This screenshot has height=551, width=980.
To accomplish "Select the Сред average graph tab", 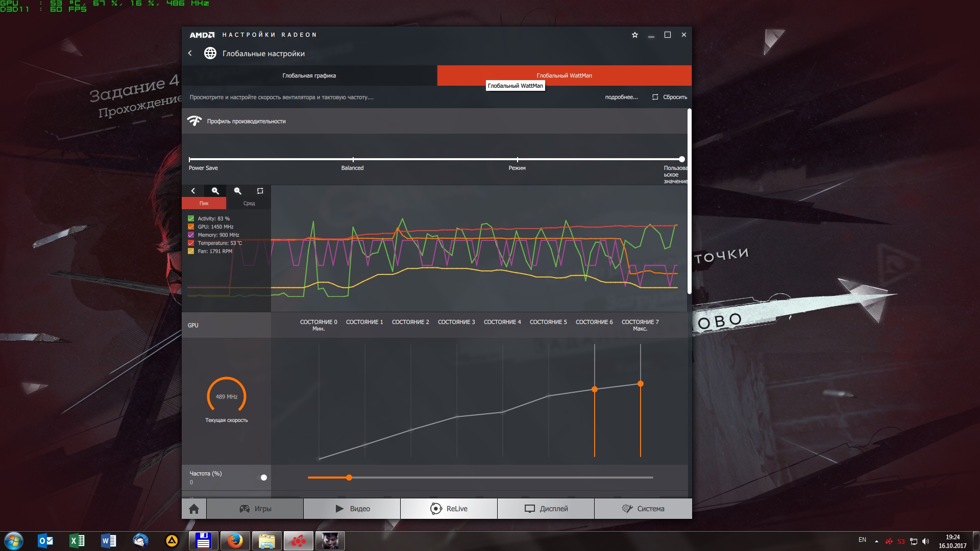I will (249, 203).
